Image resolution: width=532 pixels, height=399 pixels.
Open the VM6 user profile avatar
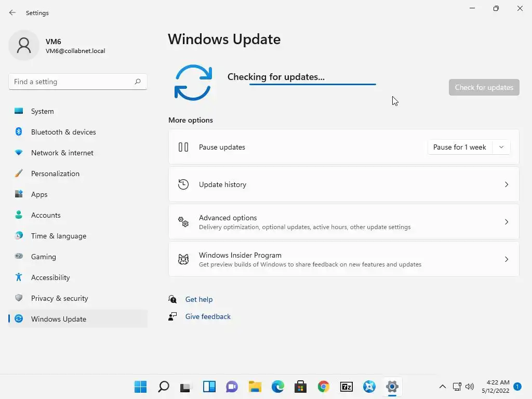coord(24,45)
